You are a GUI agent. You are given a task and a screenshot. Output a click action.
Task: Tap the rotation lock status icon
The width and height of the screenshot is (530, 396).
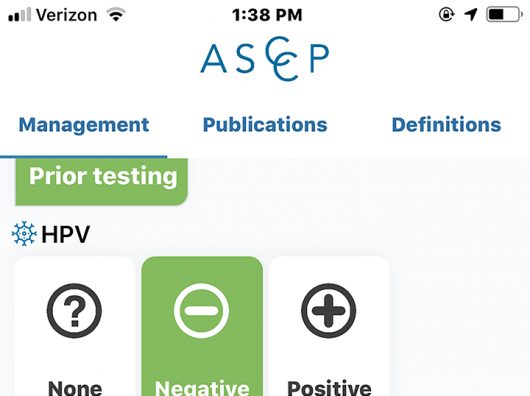(x=446, y=15)
